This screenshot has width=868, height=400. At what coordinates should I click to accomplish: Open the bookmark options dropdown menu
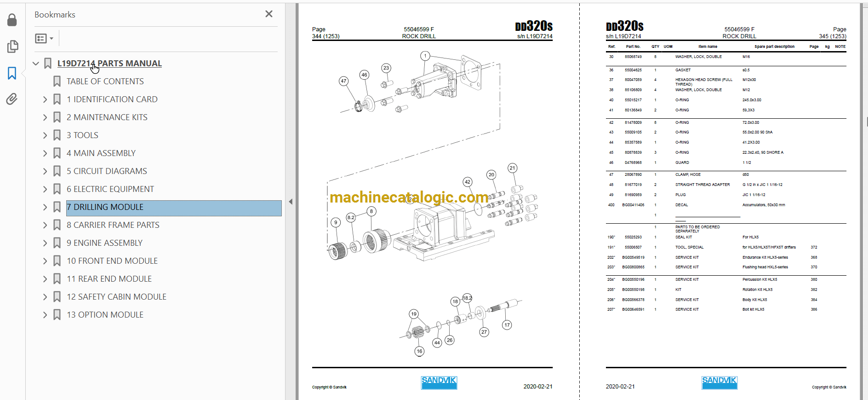44,39
